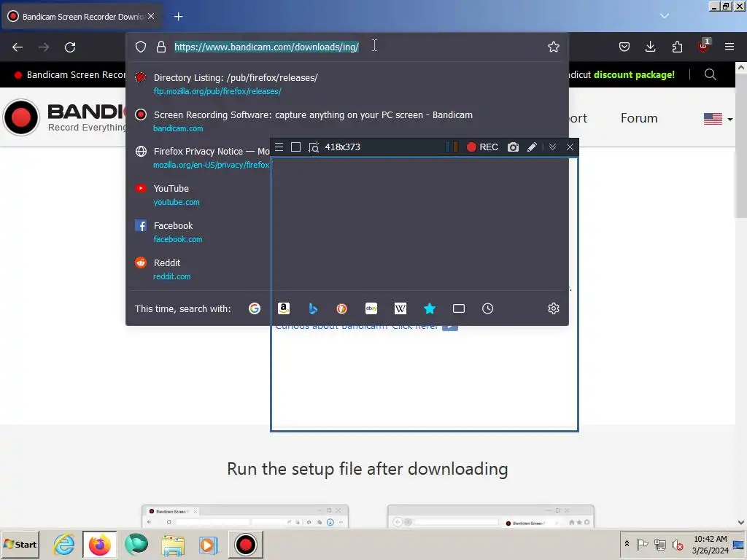Screen dimensions: 747x560
Task: Click the Bandicam taskbar icon
Action: tap(245, 545)
